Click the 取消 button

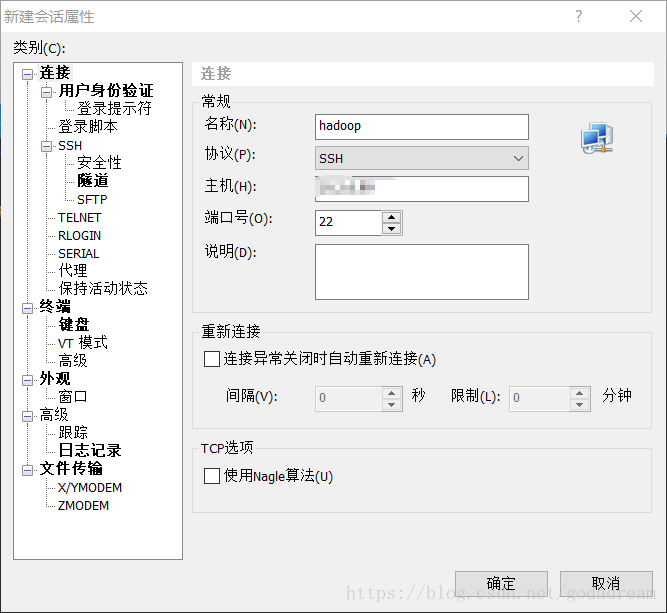click(x=606, y=583)
